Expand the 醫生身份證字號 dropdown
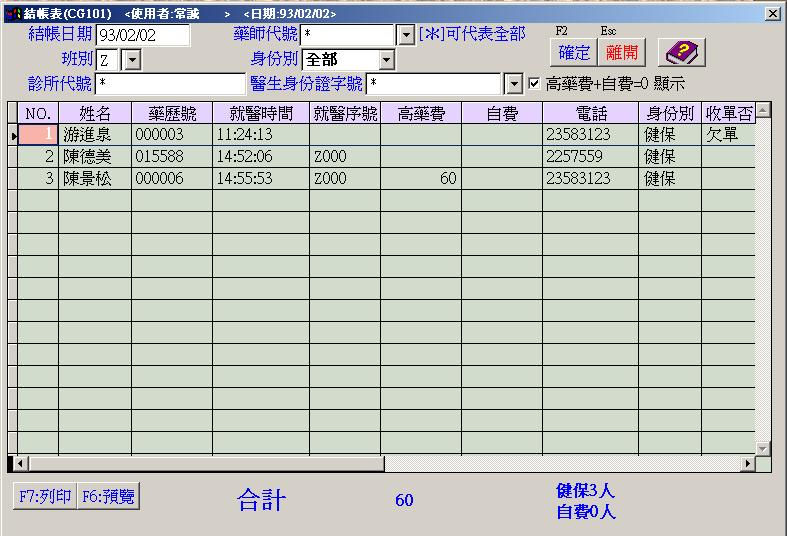This screenshot has width=787, height=536. tap(514, 84)
